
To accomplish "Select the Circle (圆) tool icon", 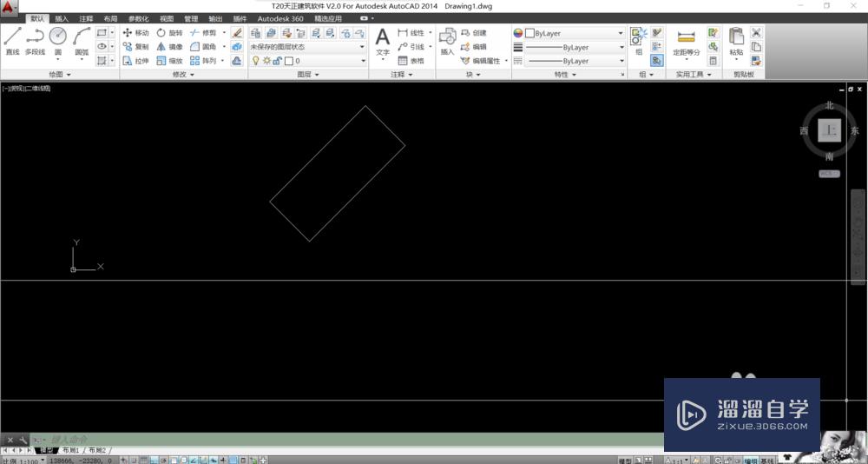I will (x=57, y=36).
